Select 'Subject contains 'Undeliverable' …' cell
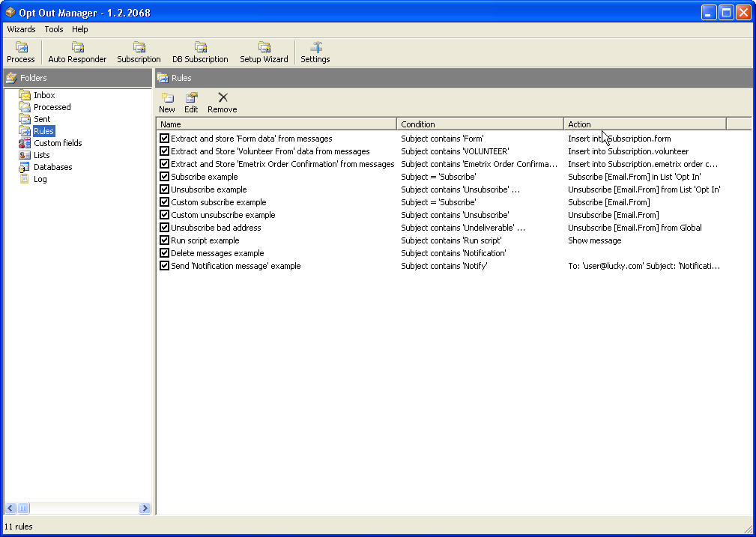 click(463, 228)
